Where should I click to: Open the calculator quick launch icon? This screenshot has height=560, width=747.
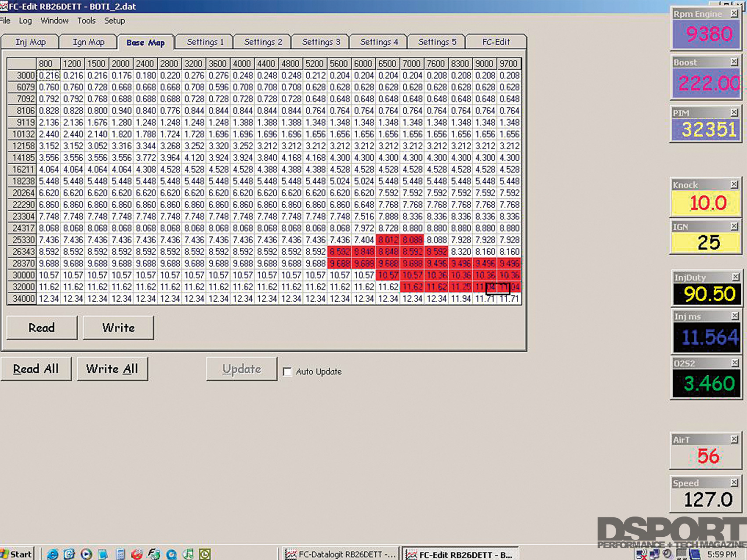(120, 554)
